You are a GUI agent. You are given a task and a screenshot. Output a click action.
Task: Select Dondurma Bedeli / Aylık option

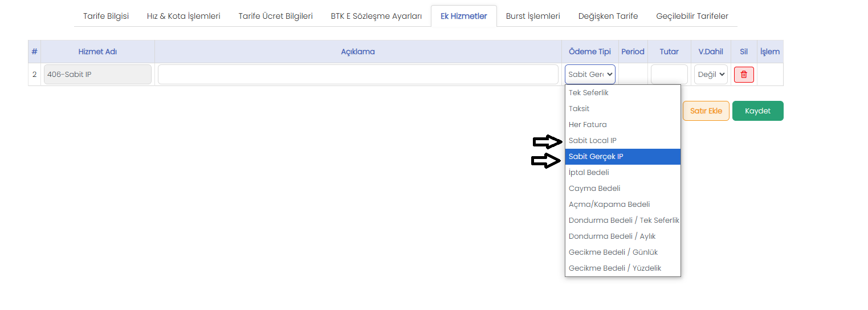coord(623,236)
